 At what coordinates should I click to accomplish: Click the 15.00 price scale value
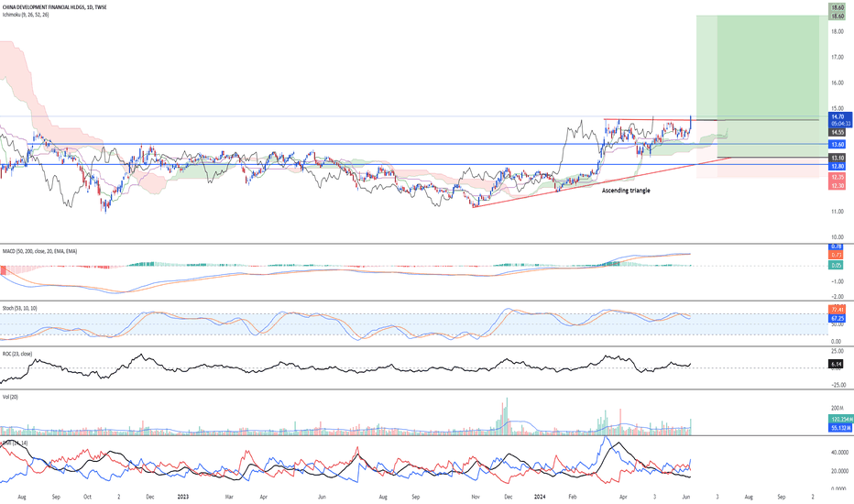(838, 108)
